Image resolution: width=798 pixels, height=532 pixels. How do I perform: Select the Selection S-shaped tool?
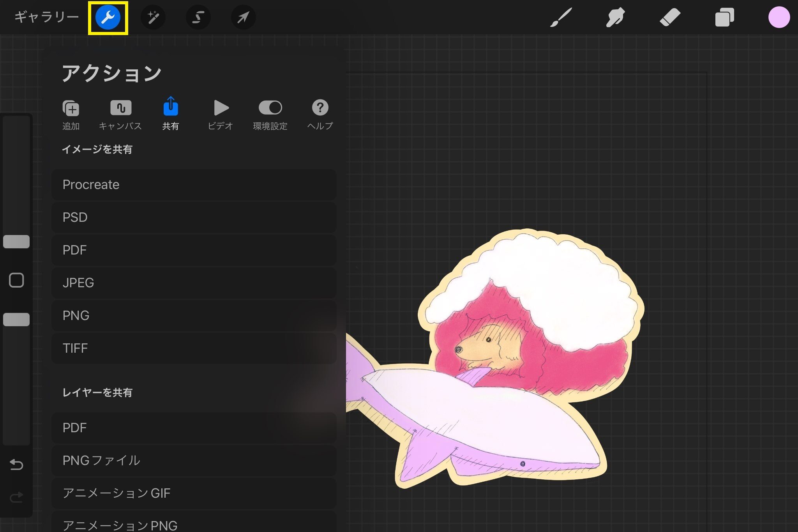coord(198,18)
